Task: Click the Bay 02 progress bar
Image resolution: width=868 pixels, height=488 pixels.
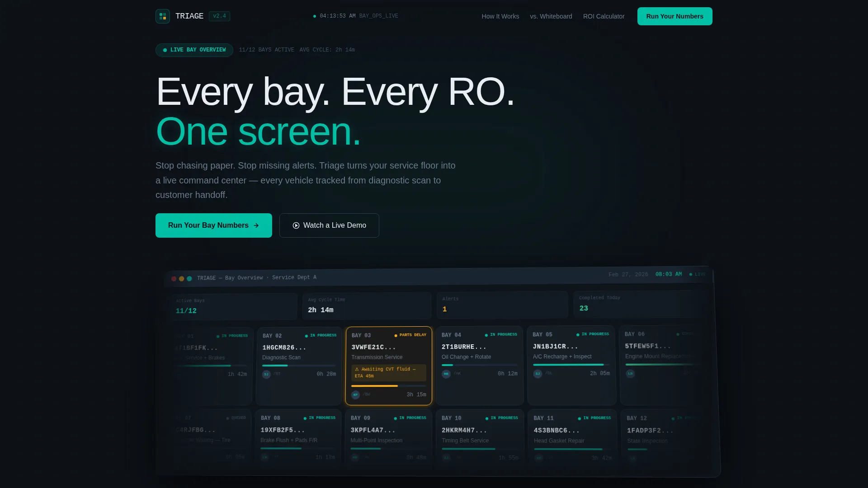Action: click(x=299, y=366)
